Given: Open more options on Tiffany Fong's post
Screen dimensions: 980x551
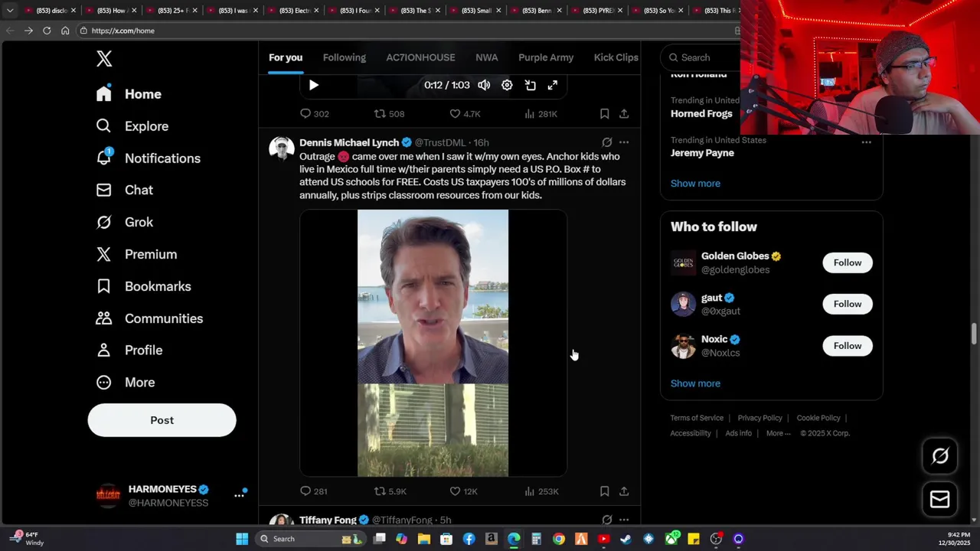Looking at the screenshot, I should [624, 520].
